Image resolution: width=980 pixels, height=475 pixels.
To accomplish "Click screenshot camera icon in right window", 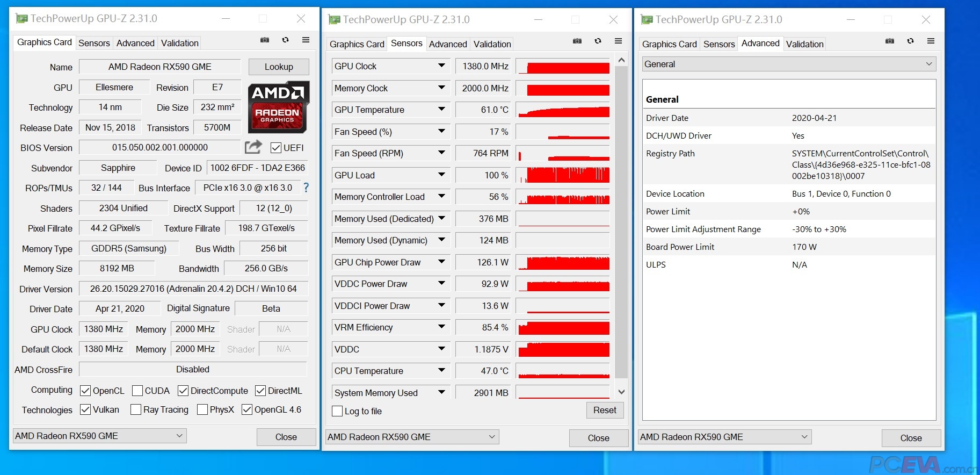I will point(890,41).
